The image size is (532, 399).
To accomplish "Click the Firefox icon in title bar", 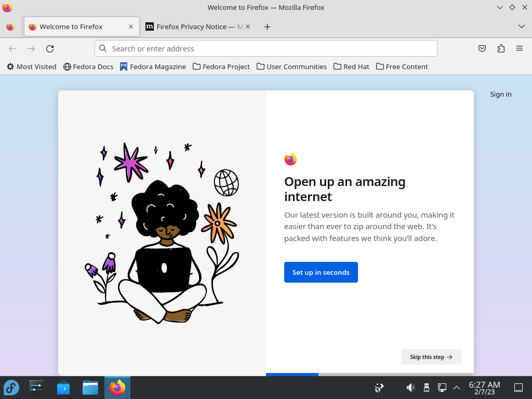I will click(x=7, y=7).
